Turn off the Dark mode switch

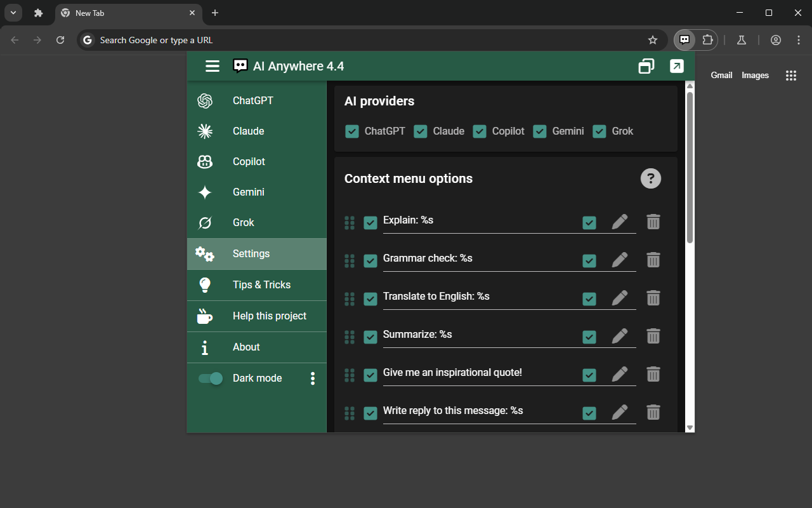[x=211, y=378]
